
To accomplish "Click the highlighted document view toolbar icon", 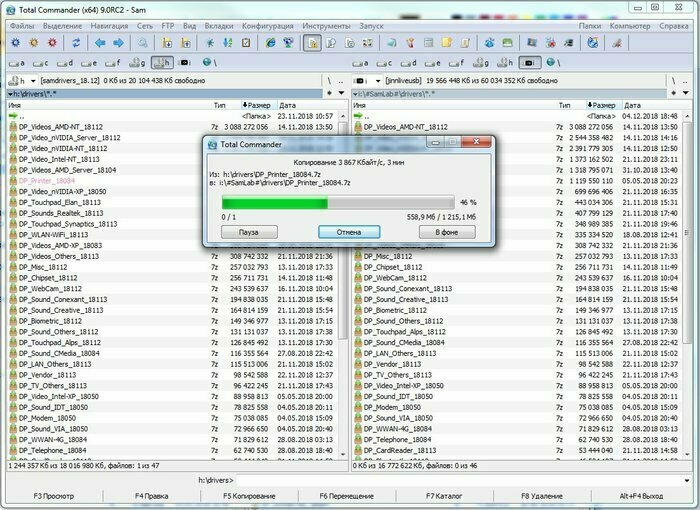I will coord(312,43).
